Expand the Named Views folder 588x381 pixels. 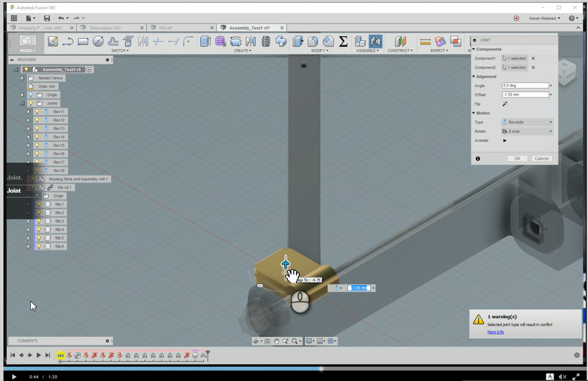click(23, 78)
